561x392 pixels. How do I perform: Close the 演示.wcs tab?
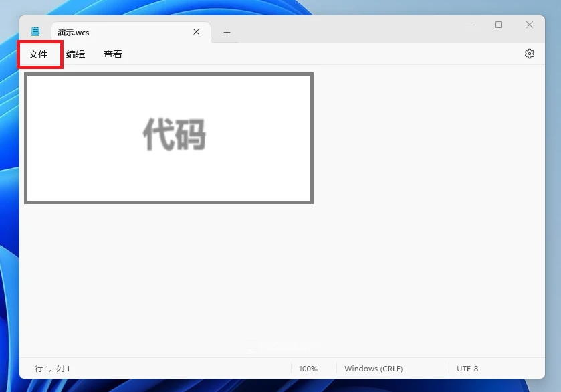[196, 32]
